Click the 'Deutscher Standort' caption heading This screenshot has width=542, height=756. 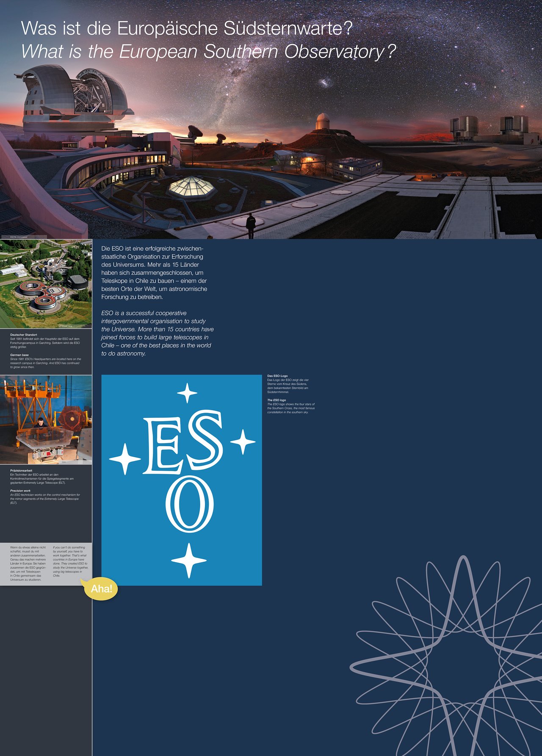pos(24,335)
